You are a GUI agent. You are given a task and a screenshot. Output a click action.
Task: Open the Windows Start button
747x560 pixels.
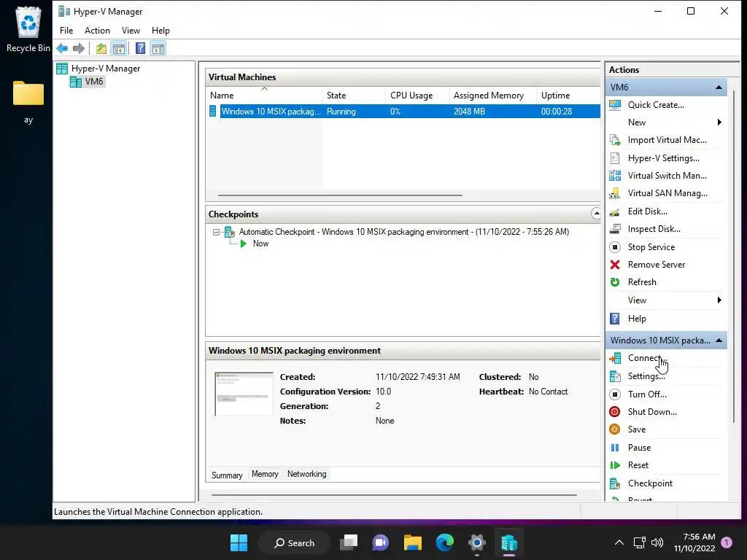click(x=239, y=542)
